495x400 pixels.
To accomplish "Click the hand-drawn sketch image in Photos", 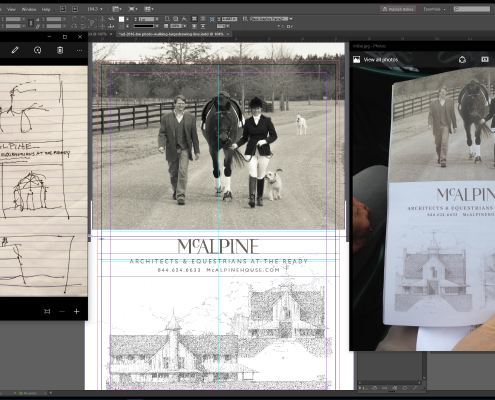I will (x=44, y=181).
